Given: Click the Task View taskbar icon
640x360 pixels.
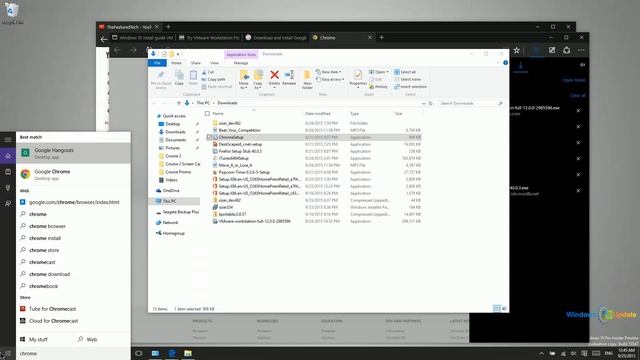Looking at the screenshot, I should (x=139, y=353).
